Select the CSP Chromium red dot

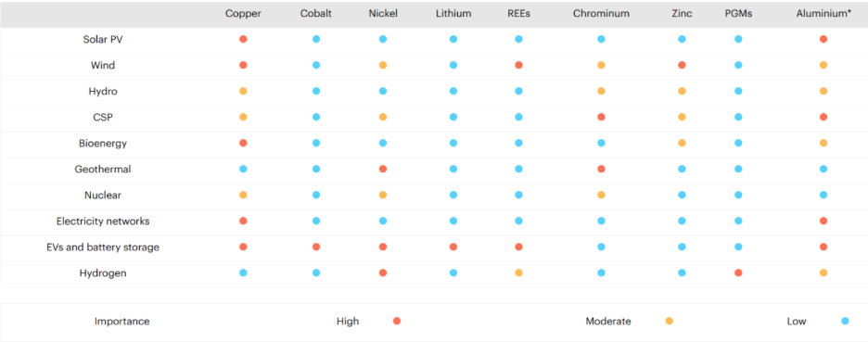601,118
